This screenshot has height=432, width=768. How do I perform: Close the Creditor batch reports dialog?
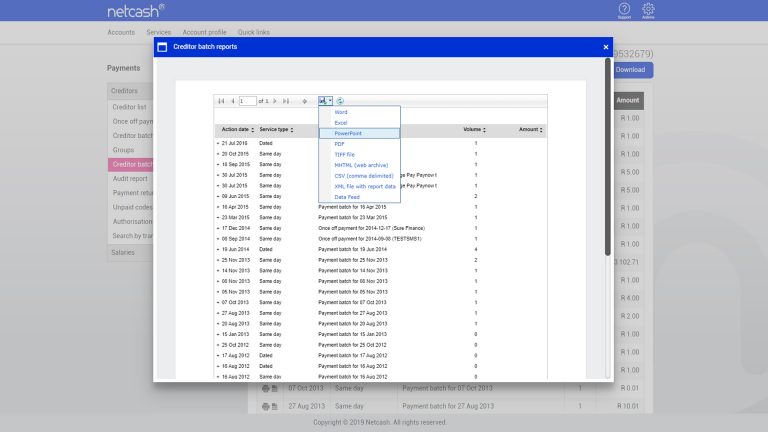(x=606, y=47)
